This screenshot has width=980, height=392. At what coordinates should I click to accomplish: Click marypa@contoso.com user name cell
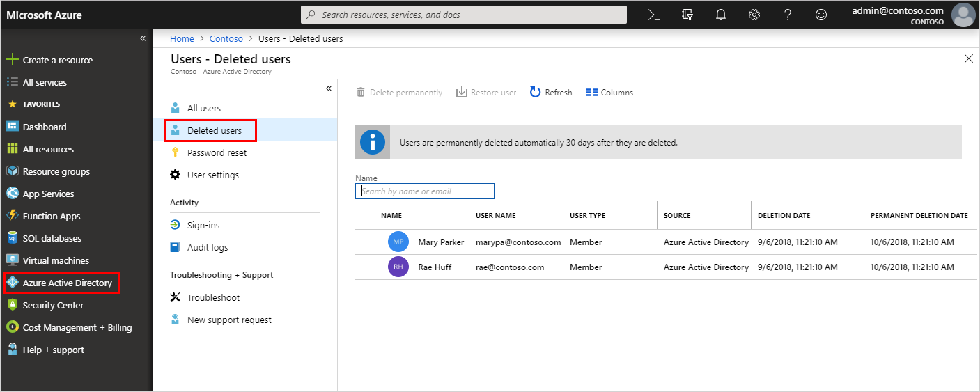(518, 242)
